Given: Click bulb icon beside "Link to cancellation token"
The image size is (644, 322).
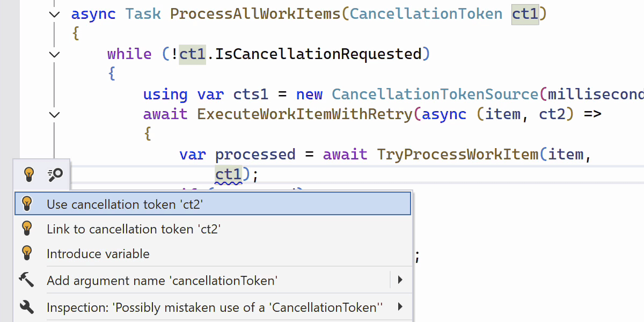Looking at the screenshot, I should (27, 229).
